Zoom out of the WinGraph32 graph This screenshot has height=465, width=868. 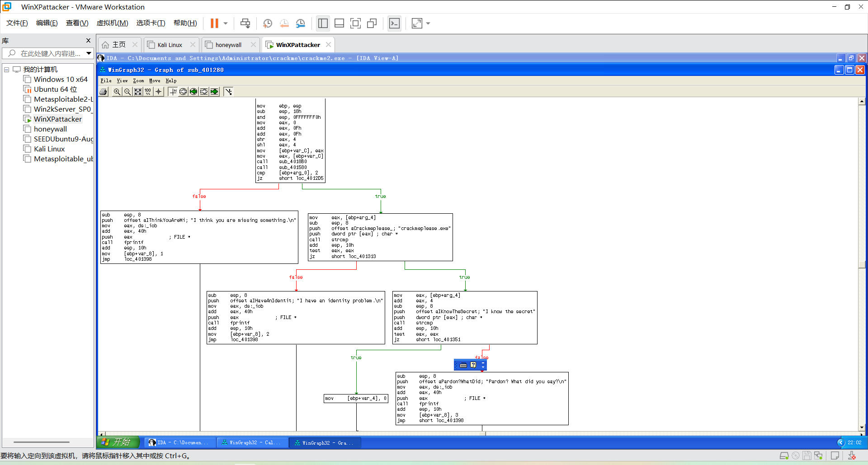(127, 92)
